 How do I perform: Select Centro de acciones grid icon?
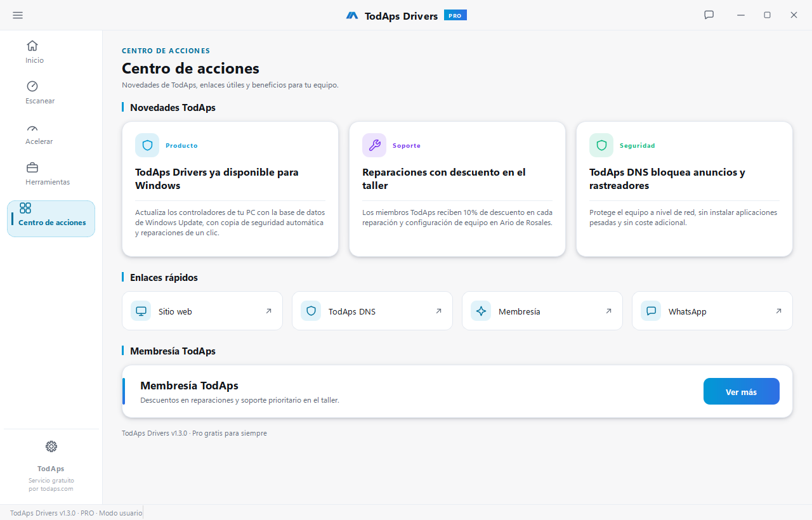[x=25, y=208]
